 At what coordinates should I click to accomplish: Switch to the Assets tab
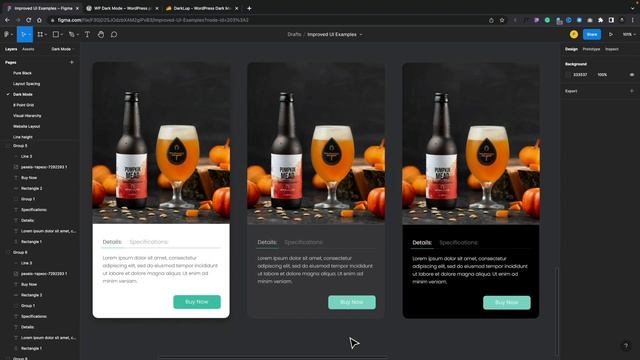(x=28, y=49)
